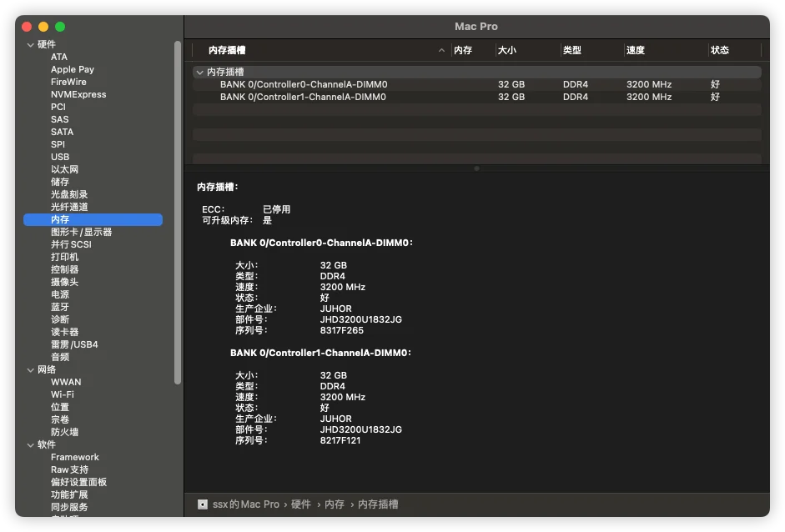Open Wi-Fi under 网络
This screenshot has height=532, width=785.
click(x=62, y=395)
